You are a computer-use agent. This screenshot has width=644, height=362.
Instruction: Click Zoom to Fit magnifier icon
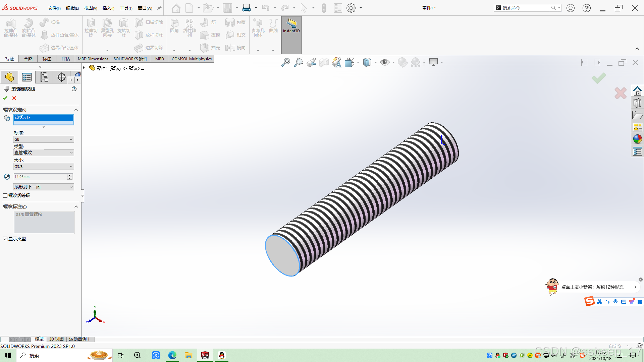tap(285, 62)
